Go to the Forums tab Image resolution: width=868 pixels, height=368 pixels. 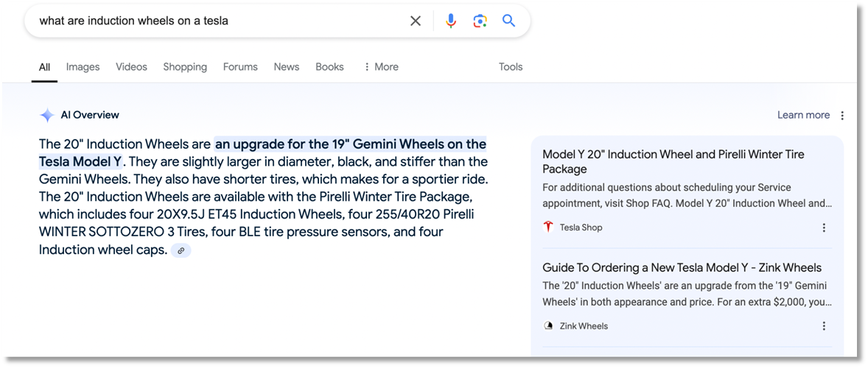click(x=240, y=67)
